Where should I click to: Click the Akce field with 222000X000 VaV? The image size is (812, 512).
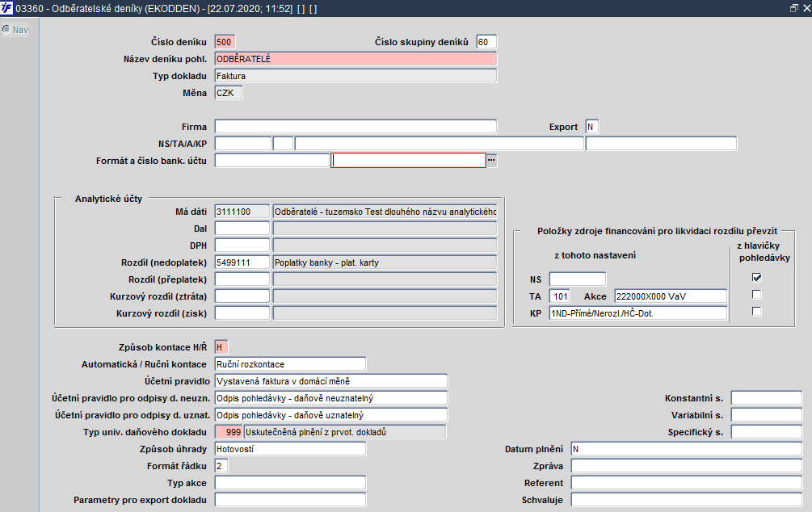pyautogui.click(x=671, y=296)
